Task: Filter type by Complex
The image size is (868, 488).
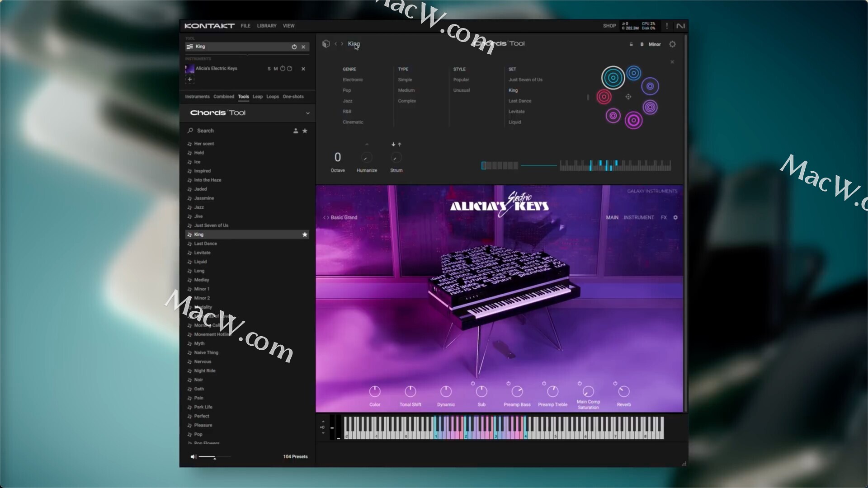Action: pyautogui.click(x=407, y=101)
